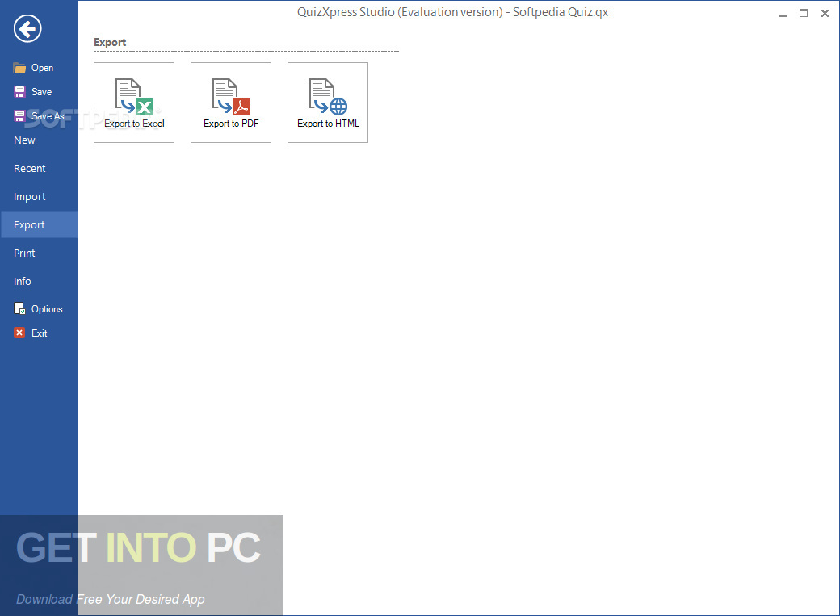The height and width of the screenshot is (616, 840).
Task: Click the QuizXpress Studio window title text
Action: pyautogui.click(x=452, y=12)
